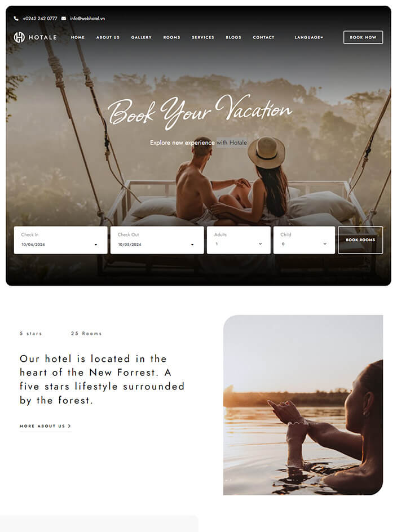Visit the Blogs page
Screen dimensions: 397x532
[x=233, y=37]
